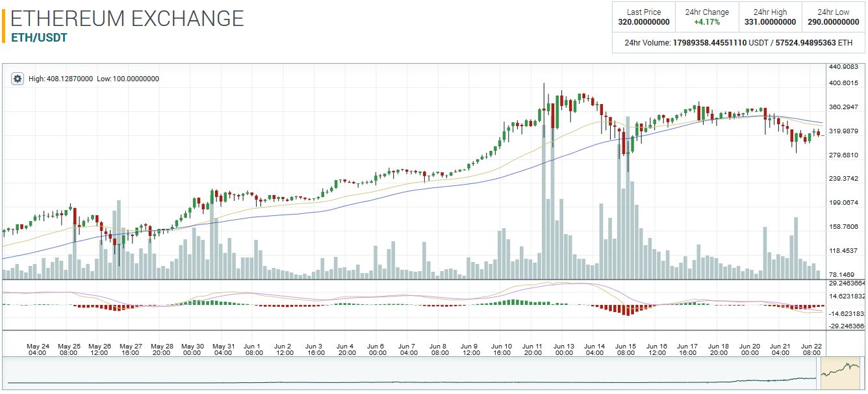Click the Jun 13 00:00 time label

pyautogui.click(x=563, y=349)
